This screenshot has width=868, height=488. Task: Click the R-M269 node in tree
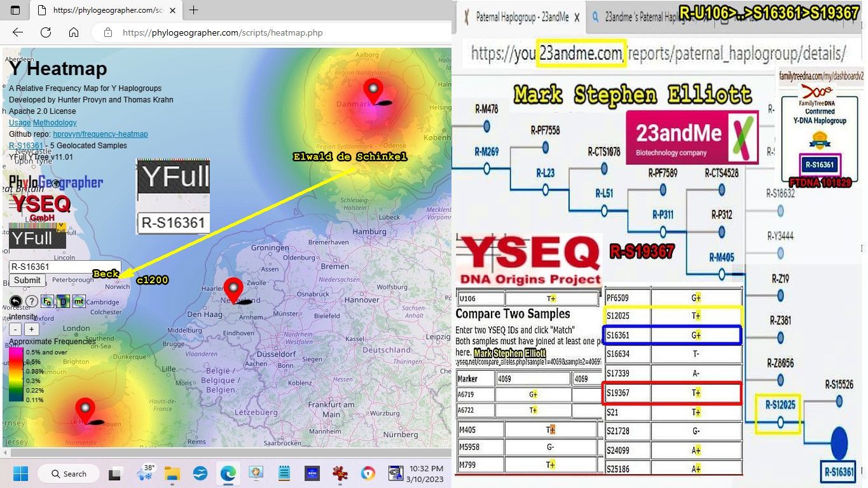(487, 169)
